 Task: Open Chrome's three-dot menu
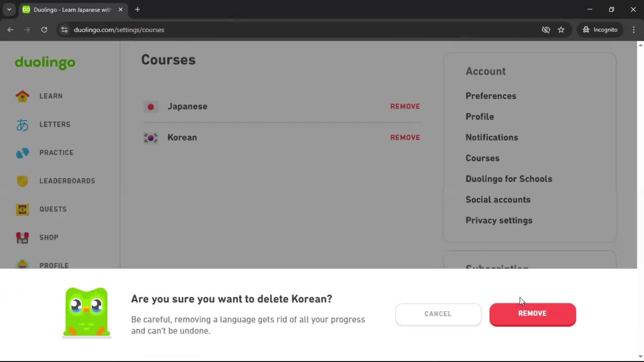[634, 30]
